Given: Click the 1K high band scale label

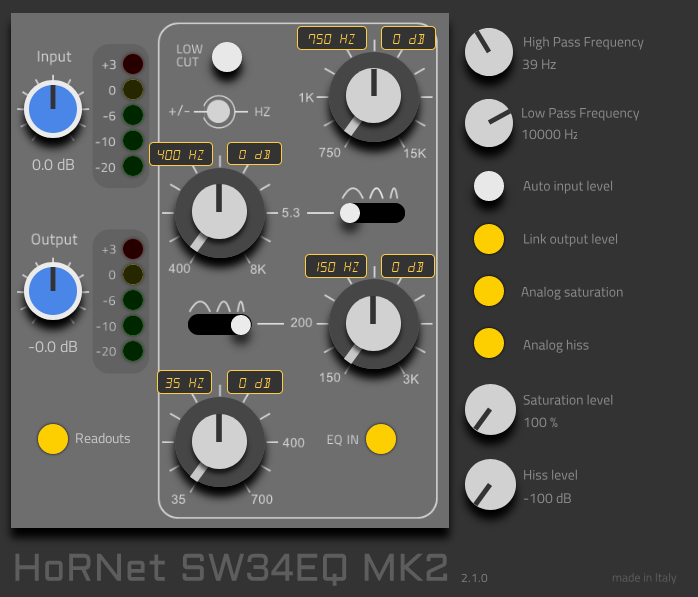Looking at the screenshot, I should (x=306, y=97).
